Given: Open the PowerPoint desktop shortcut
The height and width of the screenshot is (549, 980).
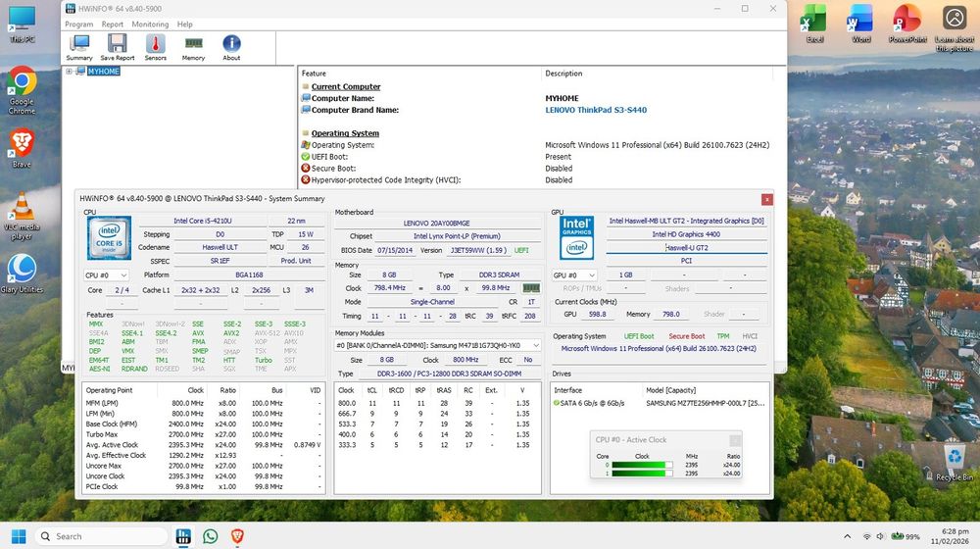Looking at the screenshot, I should (x=907, y=24).
